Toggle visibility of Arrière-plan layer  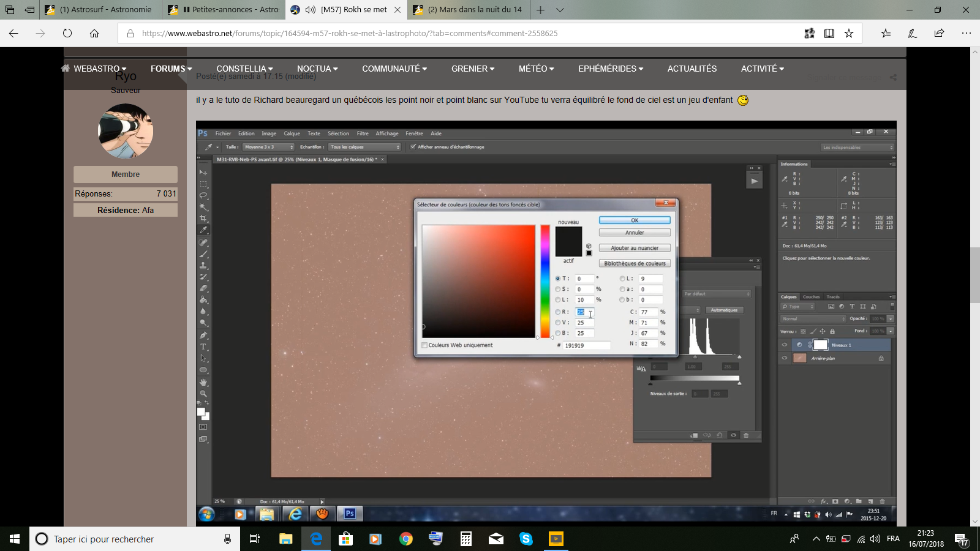[x=785, y=358]
